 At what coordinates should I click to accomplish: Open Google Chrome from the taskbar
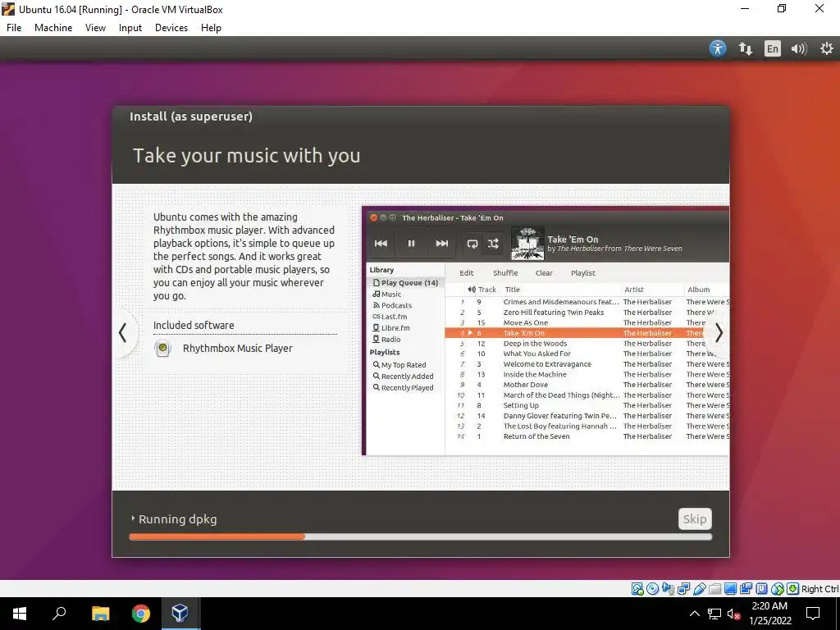coord(141,614)
